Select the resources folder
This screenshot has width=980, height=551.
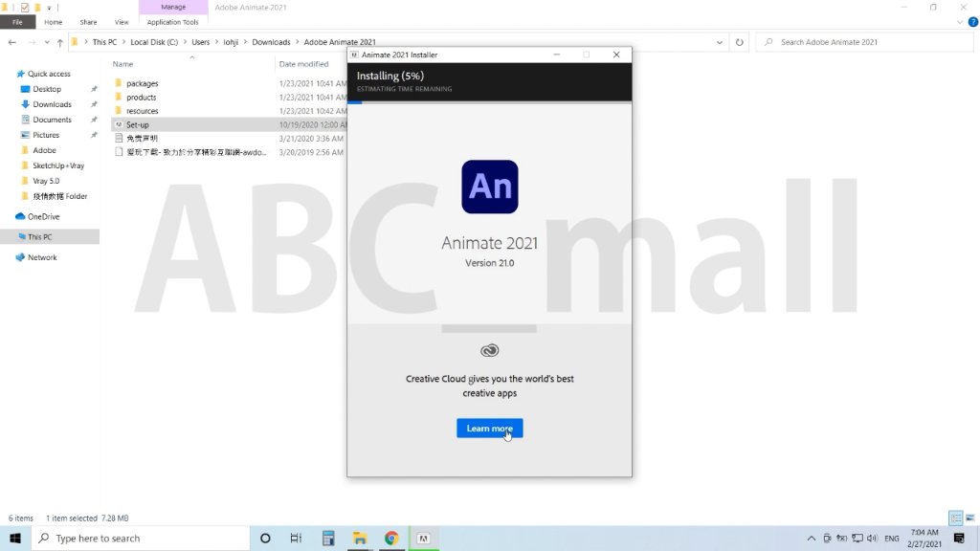(x=142, y=111)
